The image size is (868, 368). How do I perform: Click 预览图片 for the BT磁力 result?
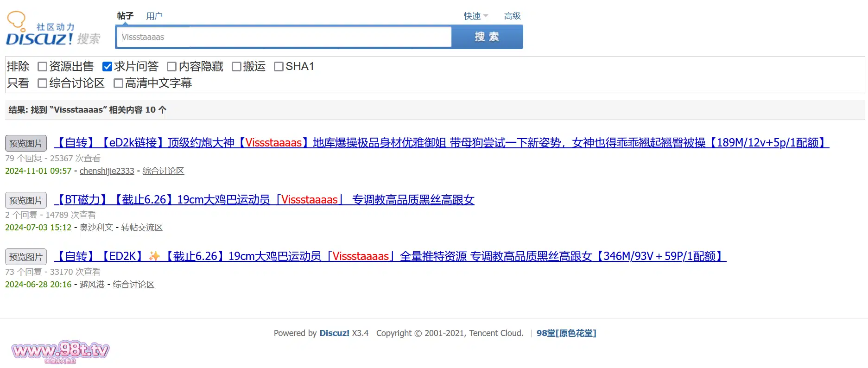click(x=26, y=200)
